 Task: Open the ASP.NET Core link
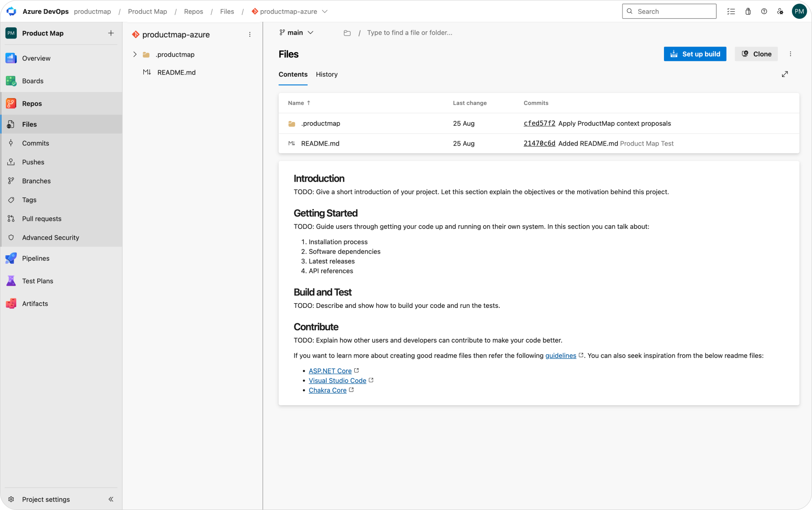(330, 371)
